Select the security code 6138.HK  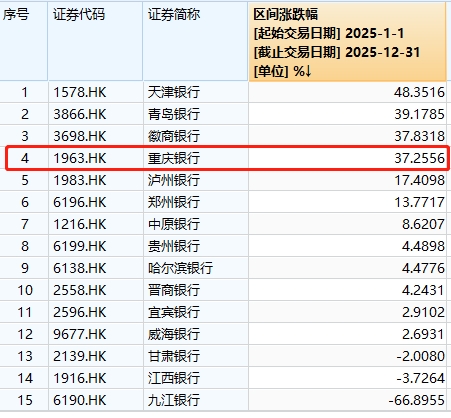pyautogui.click(x=80, y=268)
